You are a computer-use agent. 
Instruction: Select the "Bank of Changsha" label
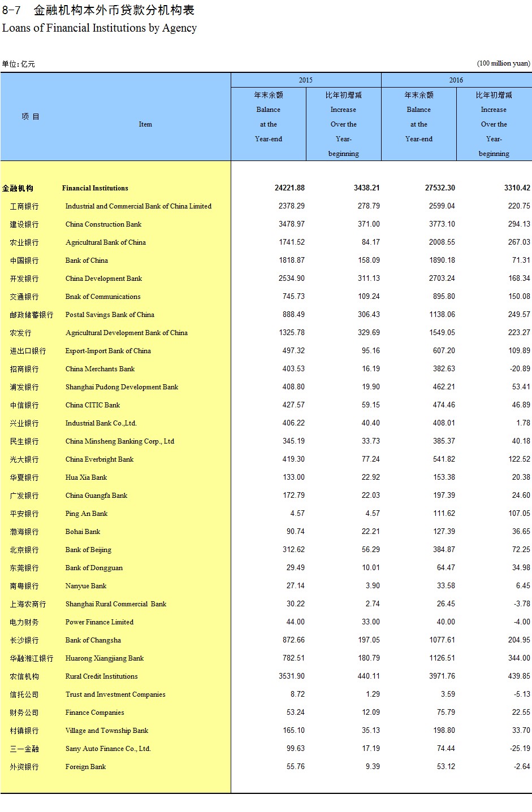(93, 640)
